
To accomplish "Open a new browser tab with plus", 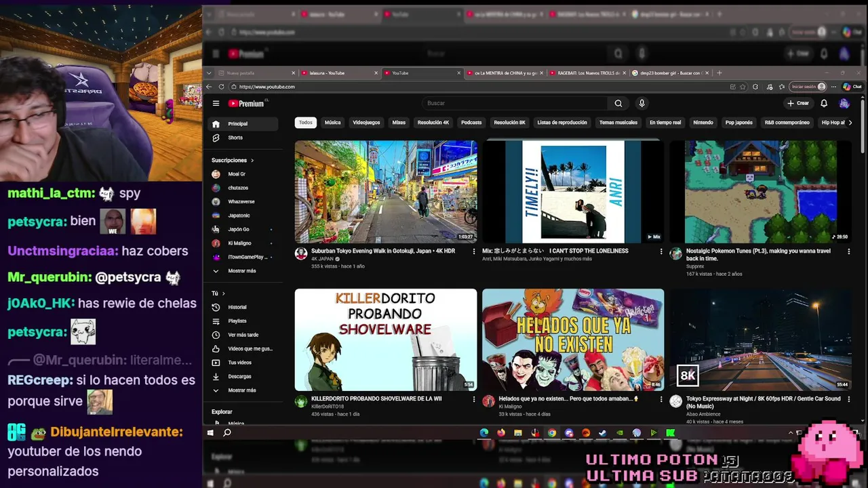I will (x=719, y=73).
